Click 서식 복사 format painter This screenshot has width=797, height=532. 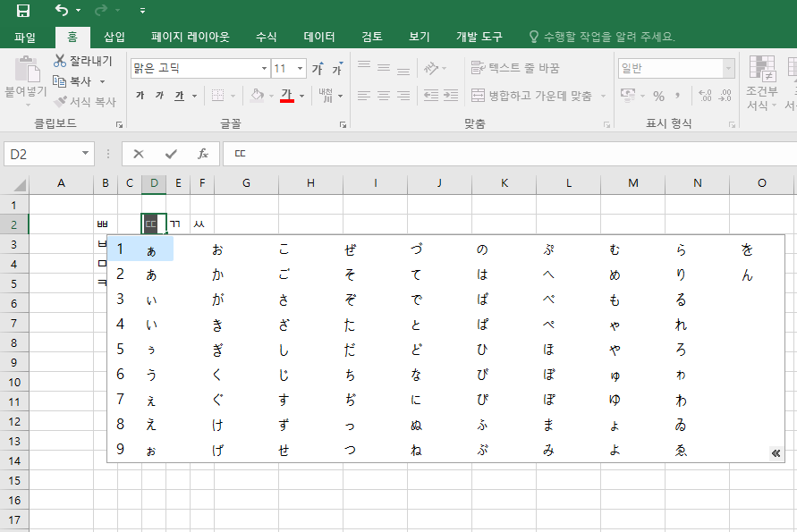pos(85,102)
